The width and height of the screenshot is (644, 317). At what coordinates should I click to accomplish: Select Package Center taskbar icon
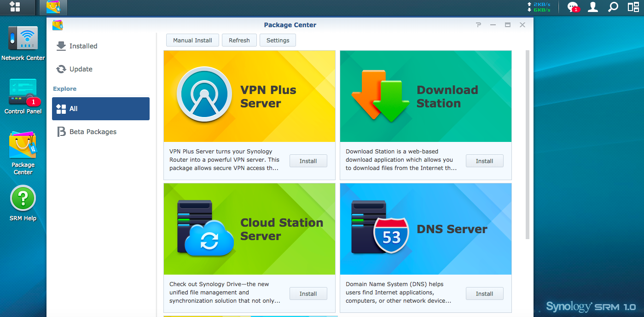(x=53, y=7)
